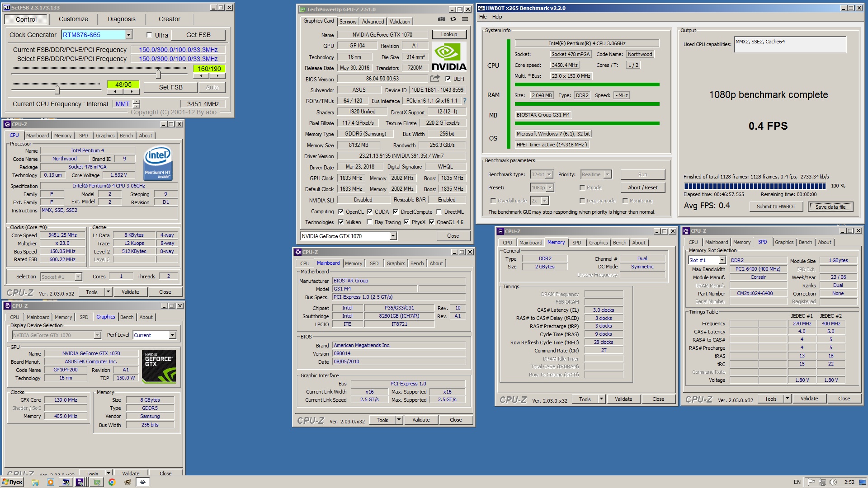Toggle the PhysX checkbox
The height and width of the screenshot is (488, 868).
[x=406, y=222]
